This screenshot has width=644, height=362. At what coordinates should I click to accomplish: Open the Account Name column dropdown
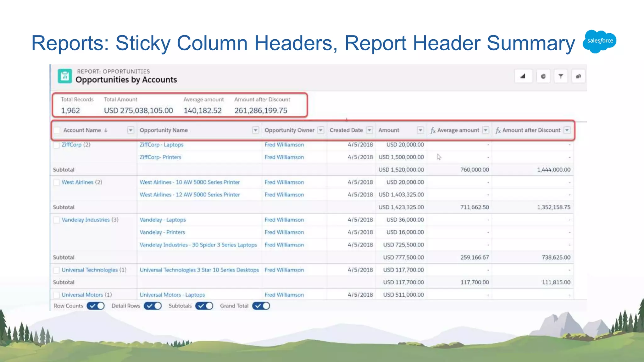click(130, 130)
